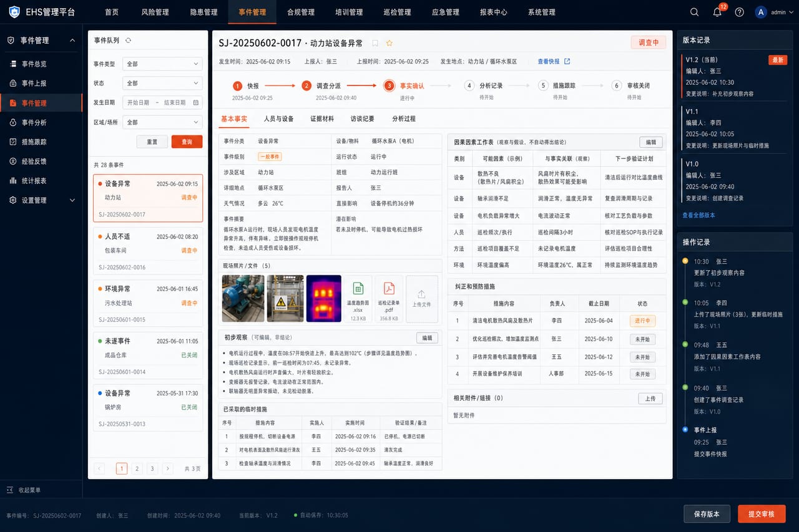Open the help question mark icon
This screenshot has width=799, height=532.
pyautogui.click(x=740, y=12)
